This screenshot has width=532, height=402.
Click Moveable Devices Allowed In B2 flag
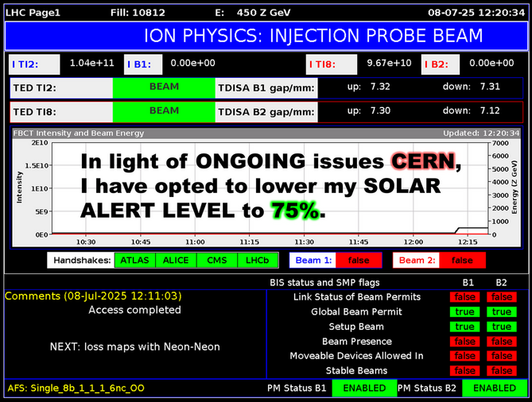pyautogui.click(x=502, y=356)
